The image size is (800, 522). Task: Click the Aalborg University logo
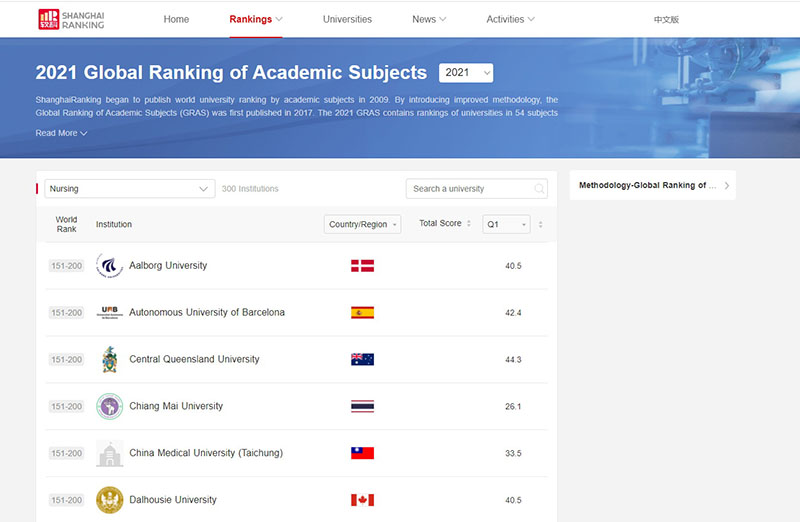click(110, 265)
